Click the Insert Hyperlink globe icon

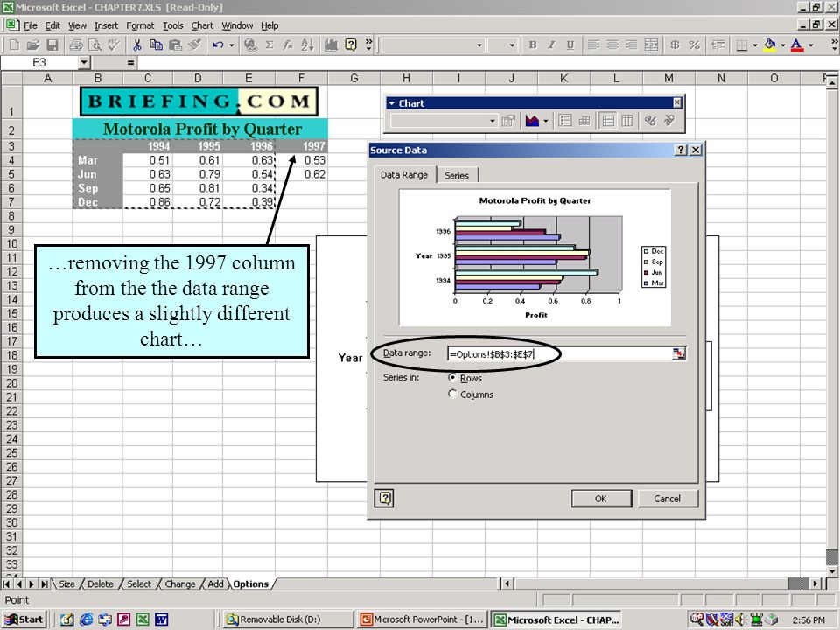250,45
